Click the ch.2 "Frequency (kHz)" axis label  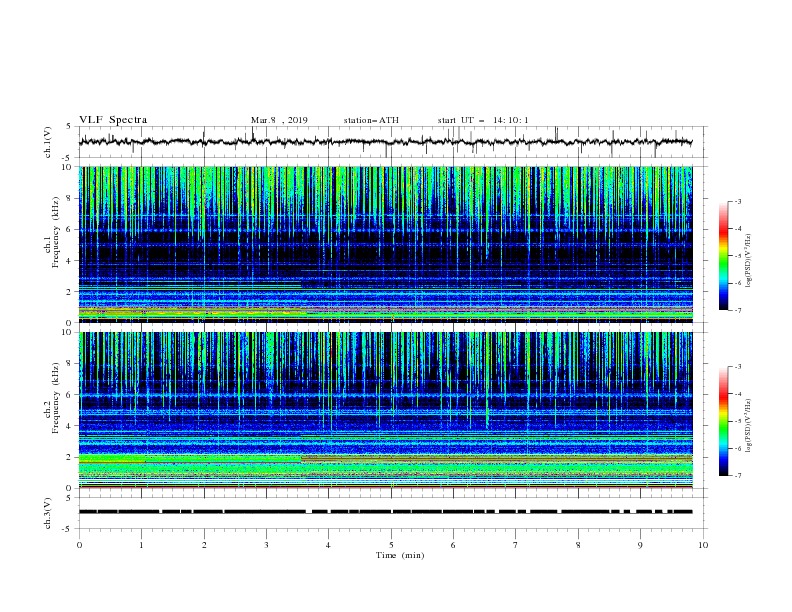coord(56,398)
